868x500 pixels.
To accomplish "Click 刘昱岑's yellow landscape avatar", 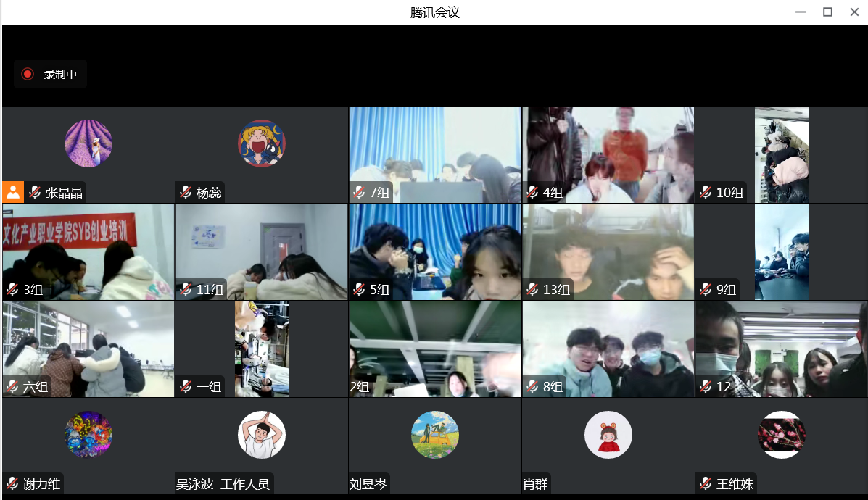I will coord(434,435).
